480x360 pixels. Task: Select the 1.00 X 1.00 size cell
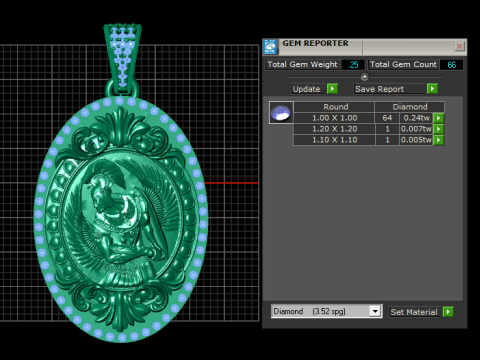[334, 118]
